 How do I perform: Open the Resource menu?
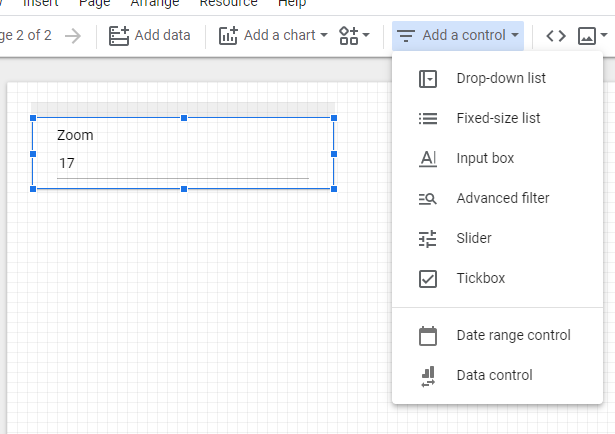pyautogui.click(x=228, y=3)
